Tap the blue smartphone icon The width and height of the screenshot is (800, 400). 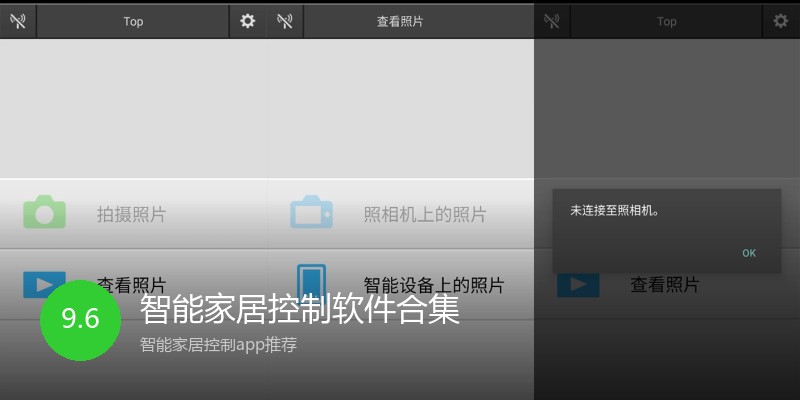click(x=311, y=282)
